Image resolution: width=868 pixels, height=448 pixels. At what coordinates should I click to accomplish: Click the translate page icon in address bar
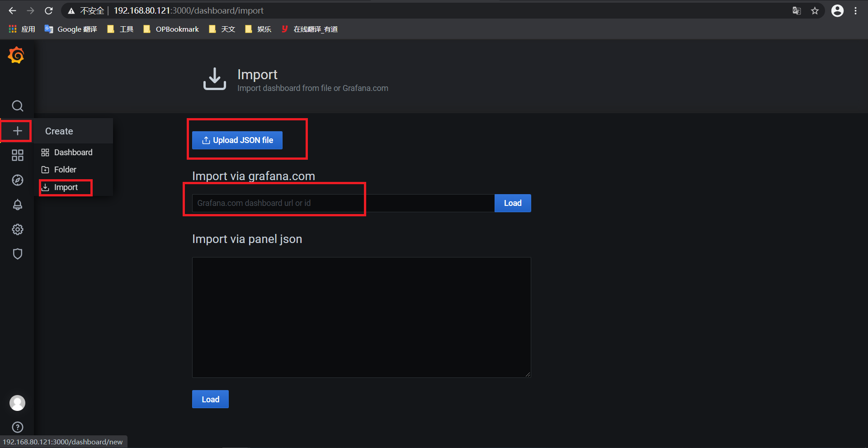tap(797, 11)
